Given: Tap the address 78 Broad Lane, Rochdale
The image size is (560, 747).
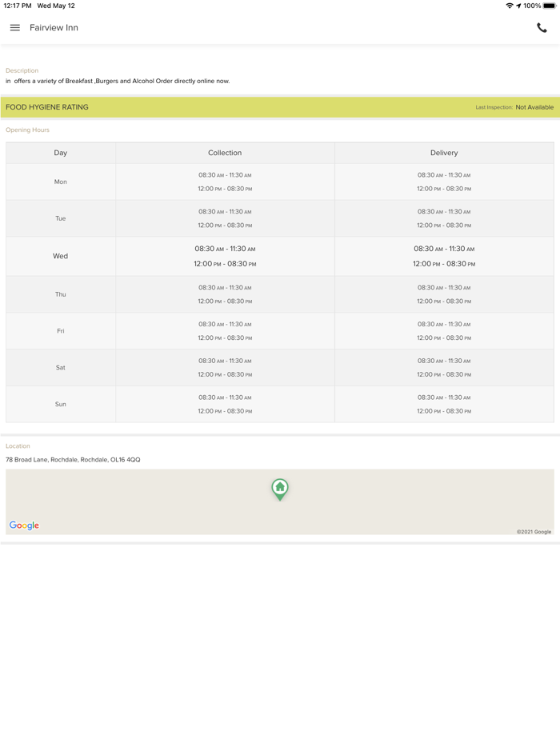Looking at the screenshot, I should (73, 460).
